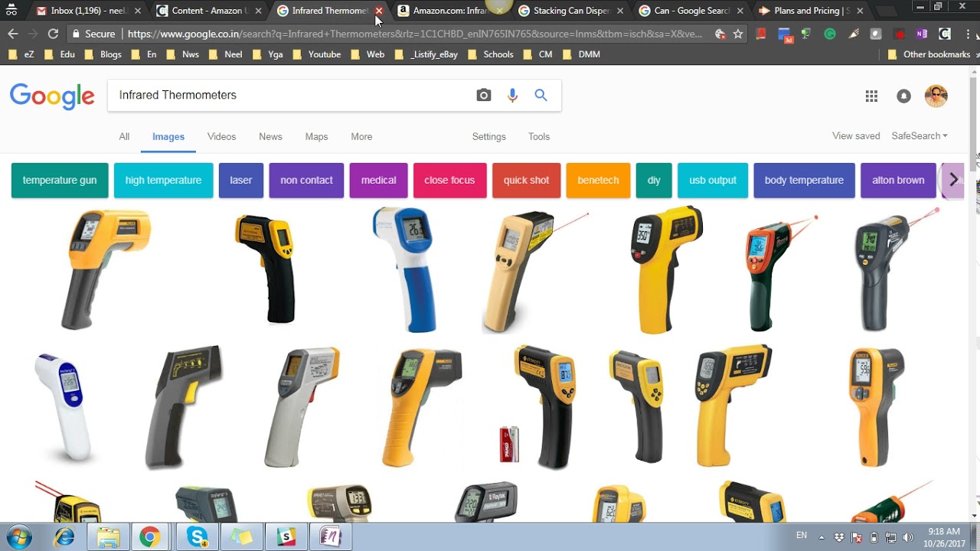Open the View saved link
The image size is (980, 551).
856,135
